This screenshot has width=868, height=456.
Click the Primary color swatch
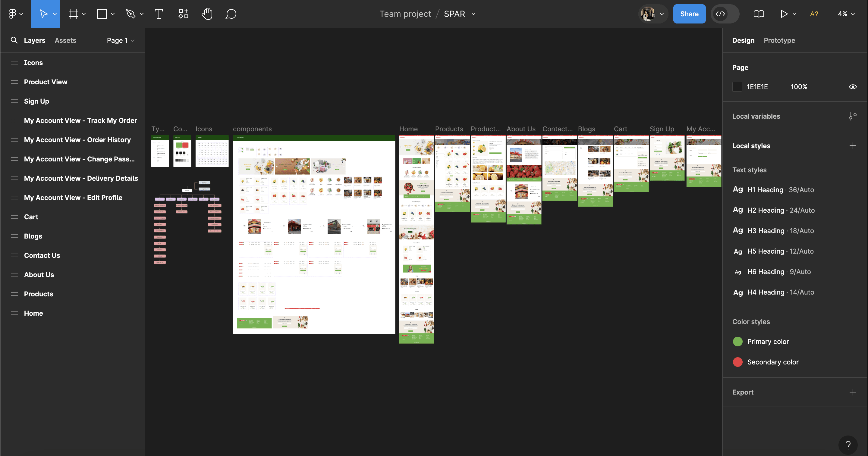(x=738, y=341)
